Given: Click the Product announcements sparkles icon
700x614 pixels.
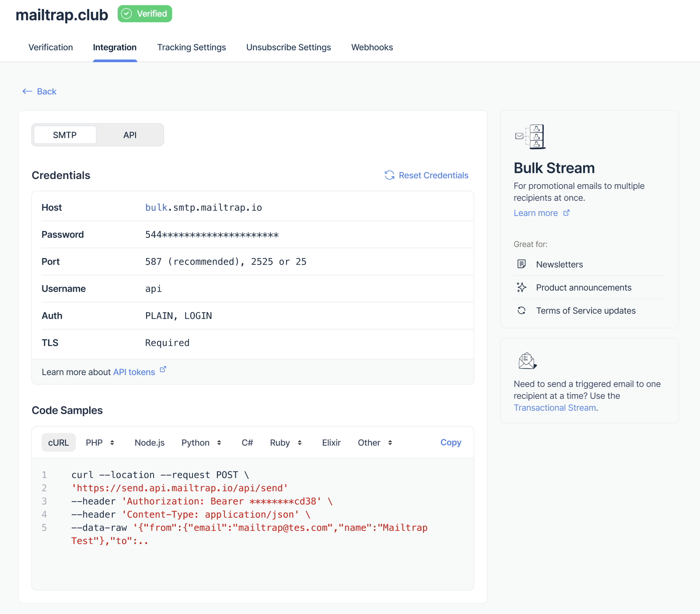Looking at the screenshot, I should tap(521, 287).
